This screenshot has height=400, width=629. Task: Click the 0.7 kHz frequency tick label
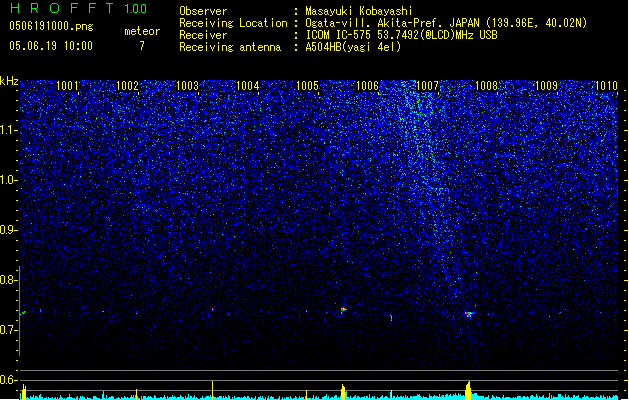[x=8, y=330]
